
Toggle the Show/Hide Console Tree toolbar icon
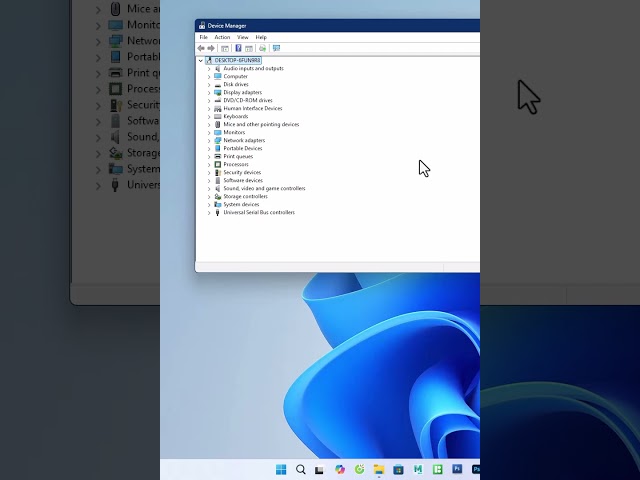(x=224, y=48)
